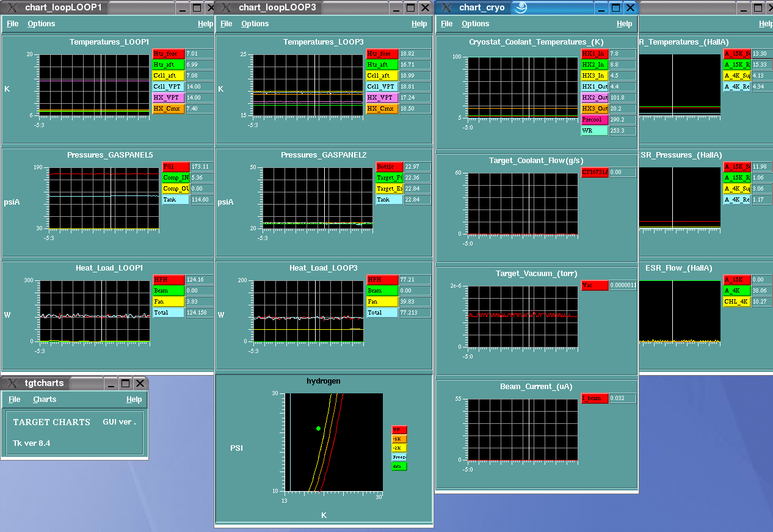Click CHL_4K legend in ESR_Flow chart
Viewport: 773px width, 532px height.
click(737, 302)
